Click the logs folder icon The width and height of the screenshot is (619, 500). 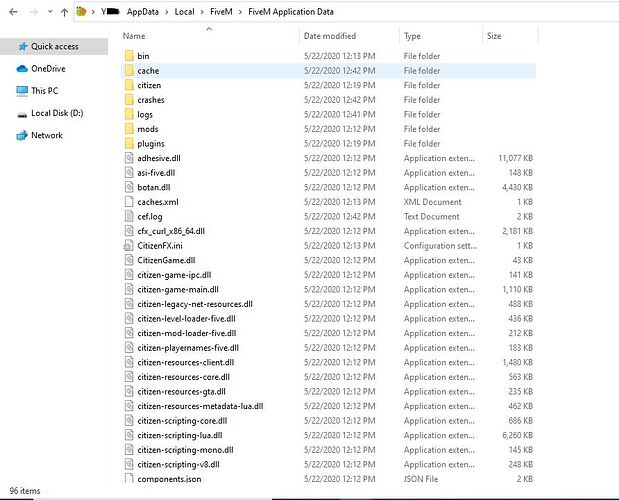pos(129,114)
